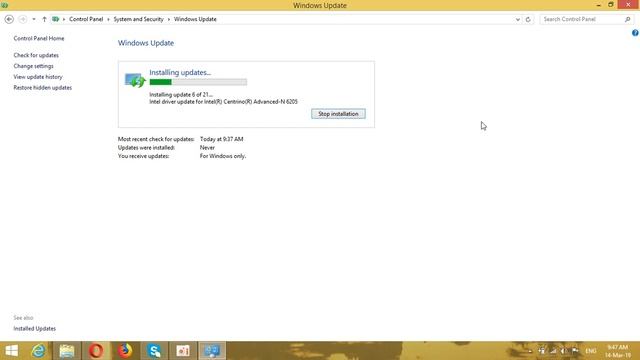
Task: Click Restore hidden updates link
Action: [x=42, y=88]
